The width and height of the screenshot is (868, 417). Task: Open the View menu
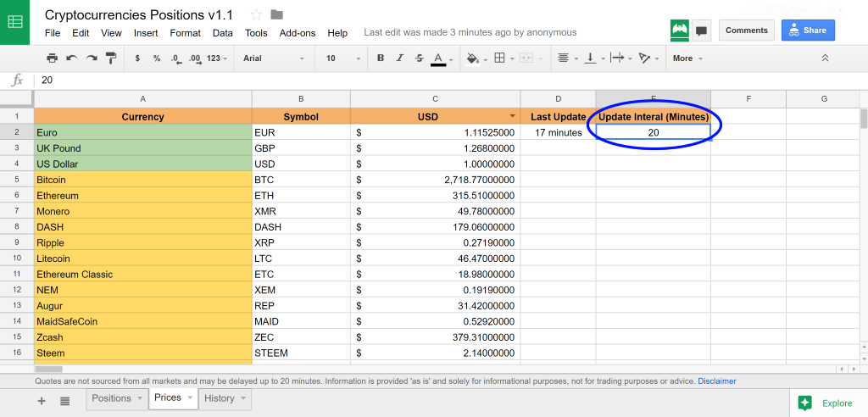111,33
